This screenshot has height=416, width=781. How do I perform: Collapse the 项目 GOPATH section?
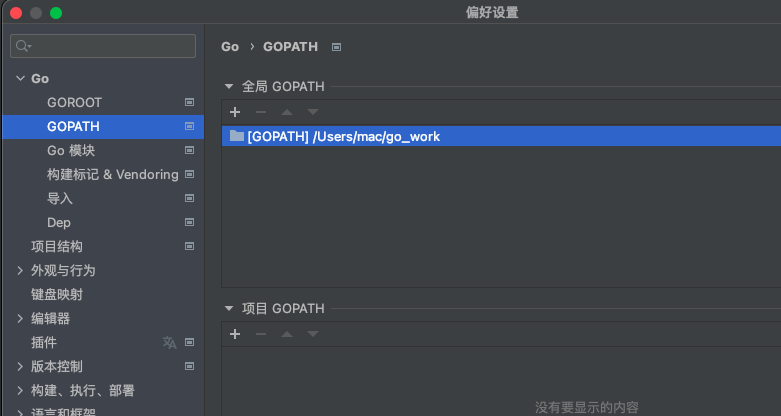[229, 308]
